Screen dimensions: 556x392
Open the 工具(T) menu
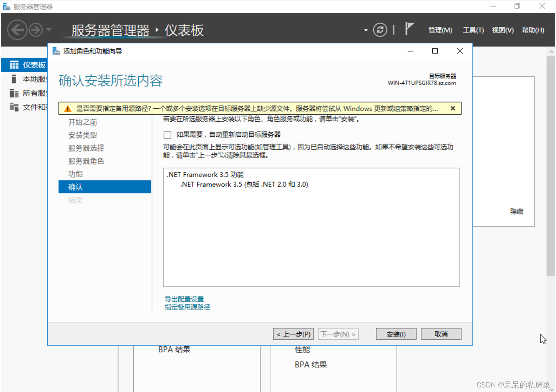click(473, 30)
